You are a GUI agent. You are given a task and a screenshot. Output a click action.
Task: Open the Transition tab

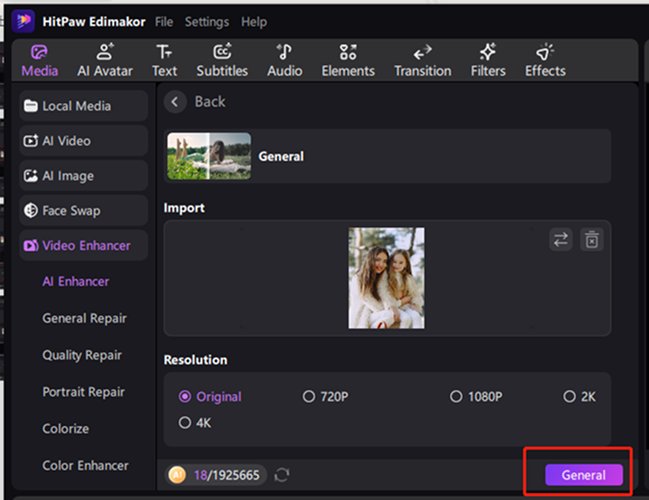point(423,61)
